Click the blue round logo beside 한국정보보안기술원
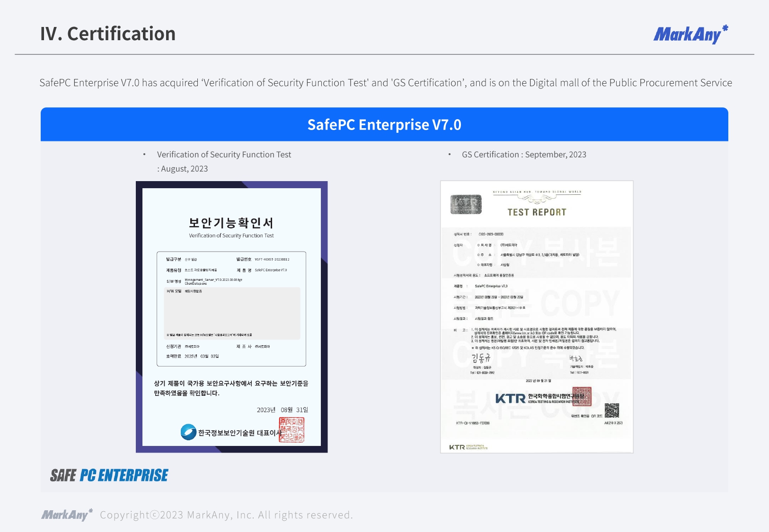Image resolution: width=769 pixels, height=532 pixels. [188, 432]
